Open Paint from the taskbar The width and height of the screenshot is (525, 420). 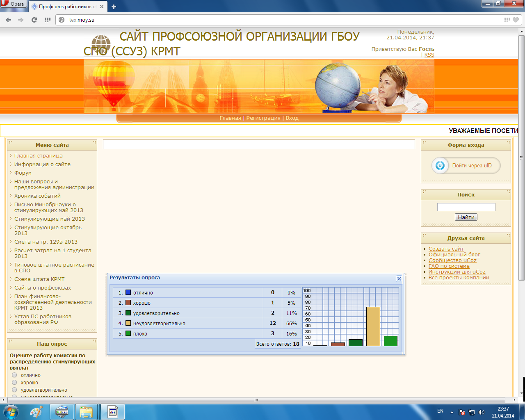click(x=36, y=411)
